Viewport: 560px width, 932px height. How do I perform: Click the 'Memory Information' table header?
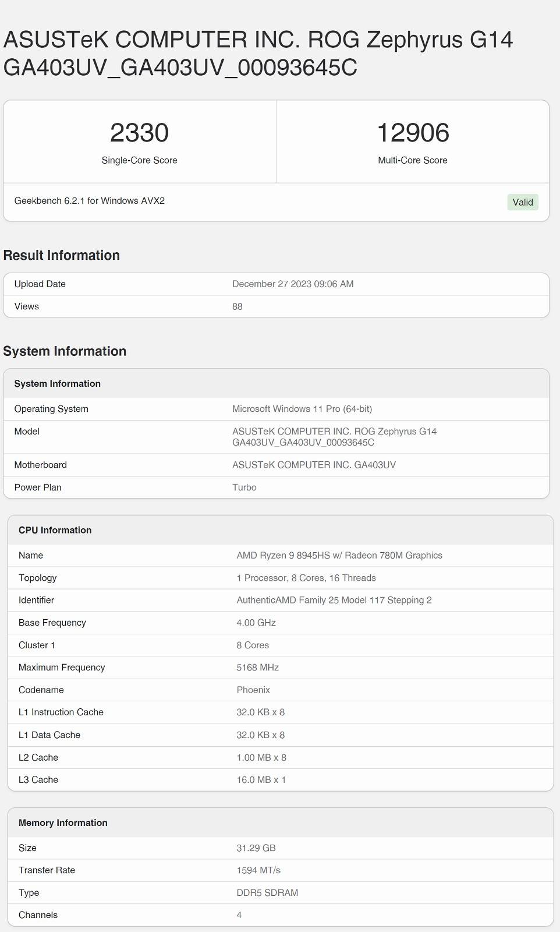[x=63, y=823]
